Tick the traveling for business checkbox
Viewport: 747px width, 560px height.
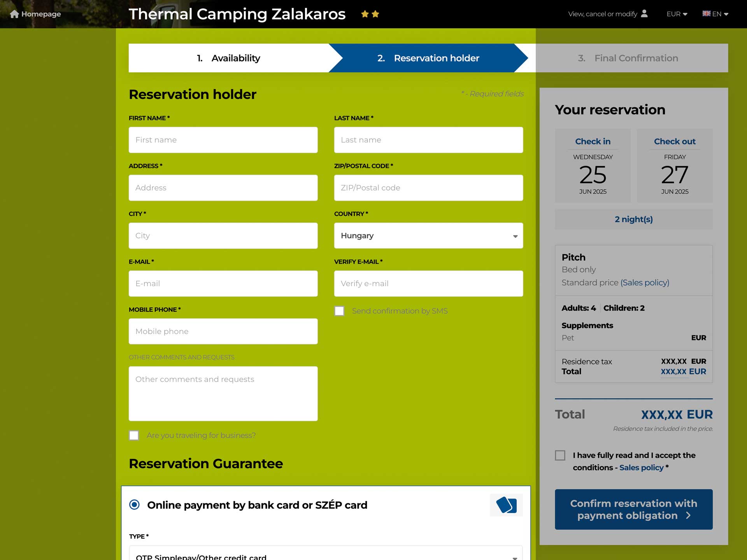[x=134, y=435]
